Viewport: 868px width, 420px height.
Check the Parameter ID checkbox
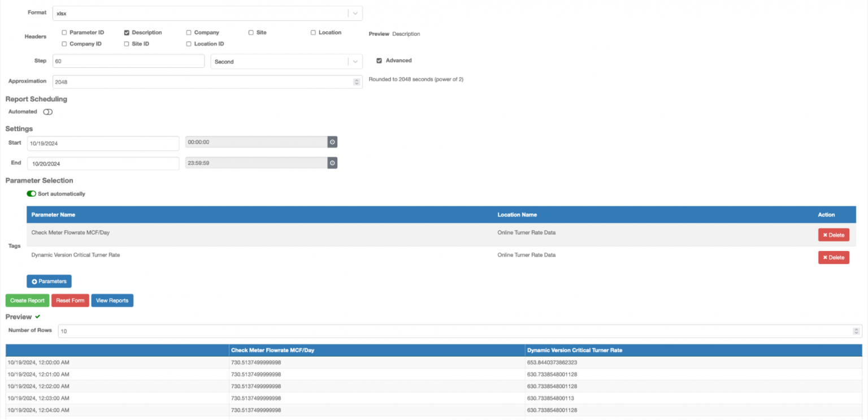pos(64,32)
